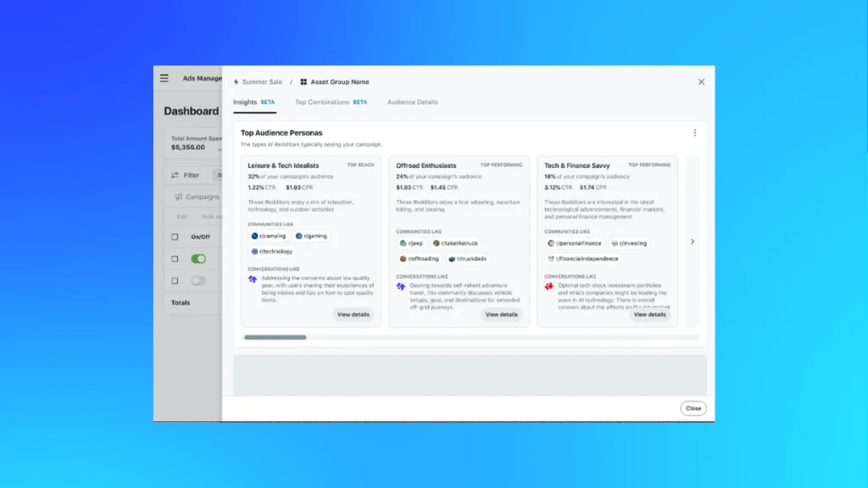
Task: Click the Tech & Finance Savvy card title
Action: click(x=576, y=165)
